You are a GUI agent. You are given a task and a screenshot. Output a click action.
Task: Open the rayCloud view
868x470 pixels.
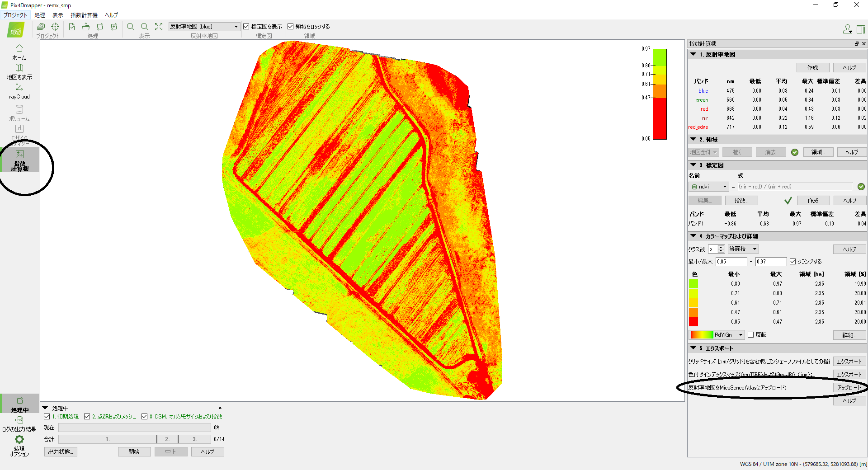[19, 91]
